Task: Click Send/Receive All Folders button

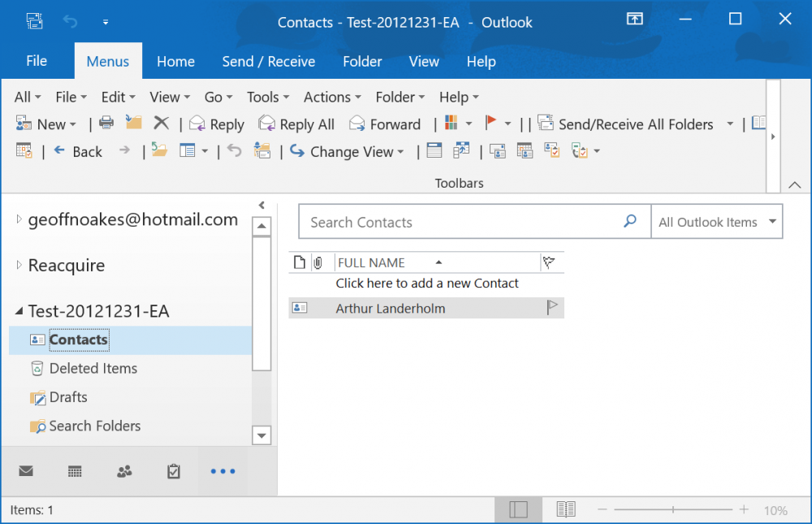Action: [x=626, y=124]
